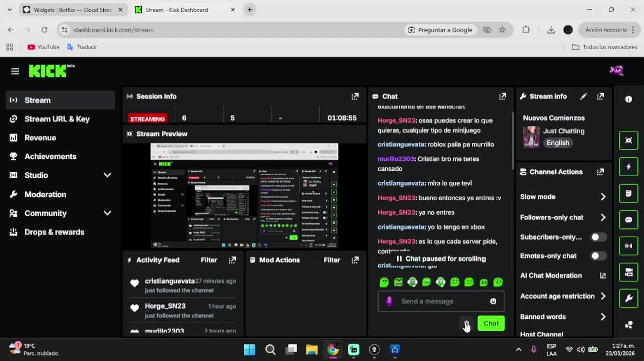Open Drops & rewards page
644x361 pixels.
coord(61,232)
